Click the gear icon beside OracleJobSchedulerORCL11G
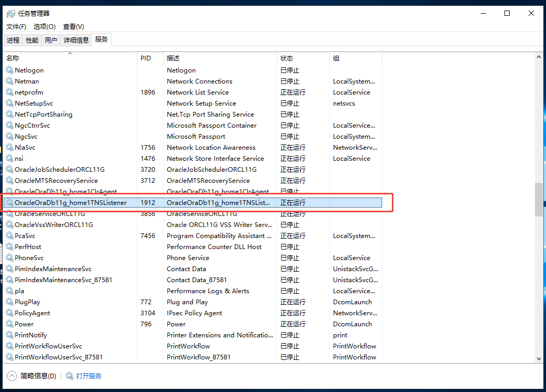The width and height of the screenshot is (546, 392). click(x=9, y=169)
